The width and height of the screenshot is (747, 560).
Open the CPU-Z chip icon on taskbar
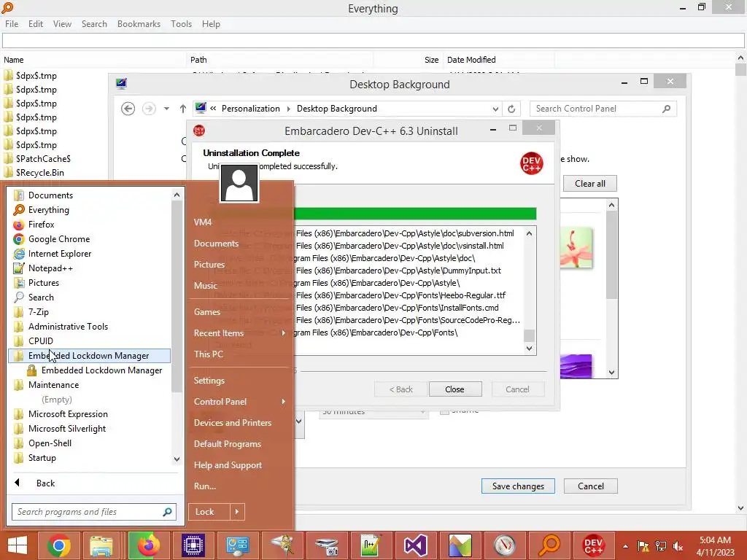(x=193, y=545)
